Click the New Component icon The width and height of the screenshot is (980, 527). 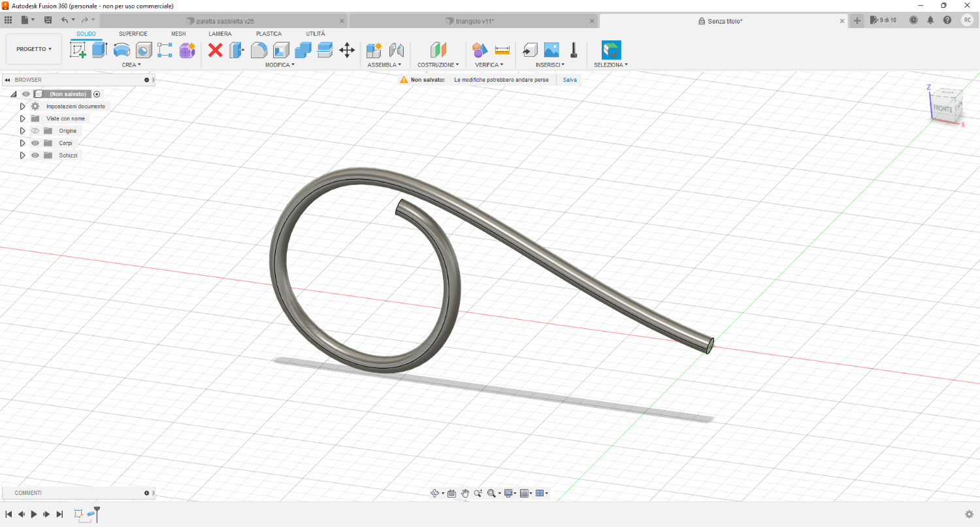coord(374,50)
